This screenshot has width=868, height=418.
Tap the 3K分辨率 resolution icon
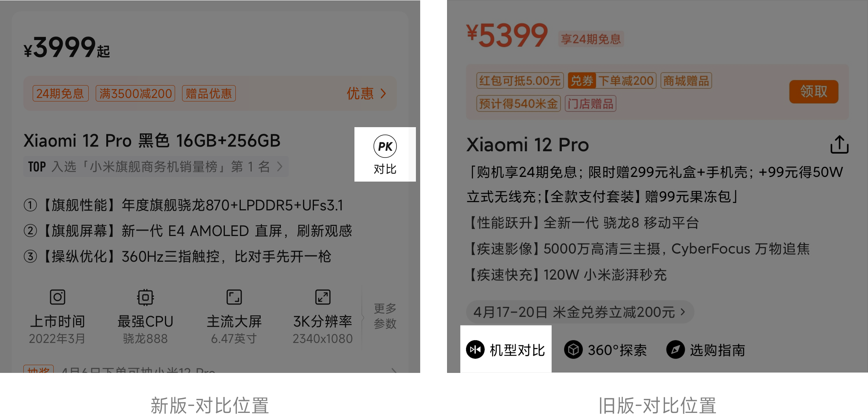click(323, 297)
